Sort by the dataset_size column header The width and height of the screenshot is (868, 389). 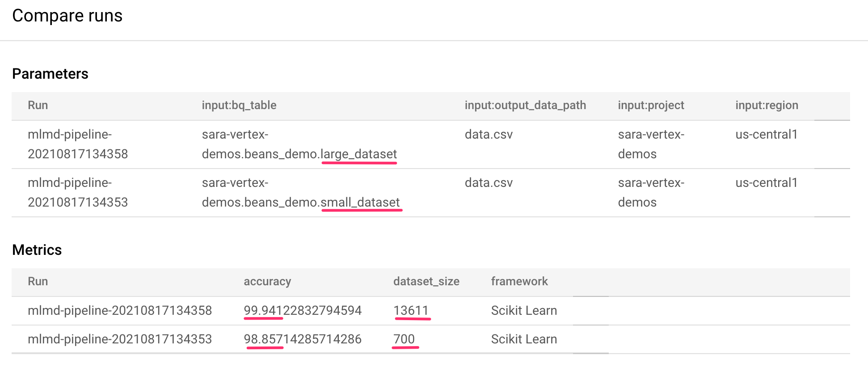[426, 281]
